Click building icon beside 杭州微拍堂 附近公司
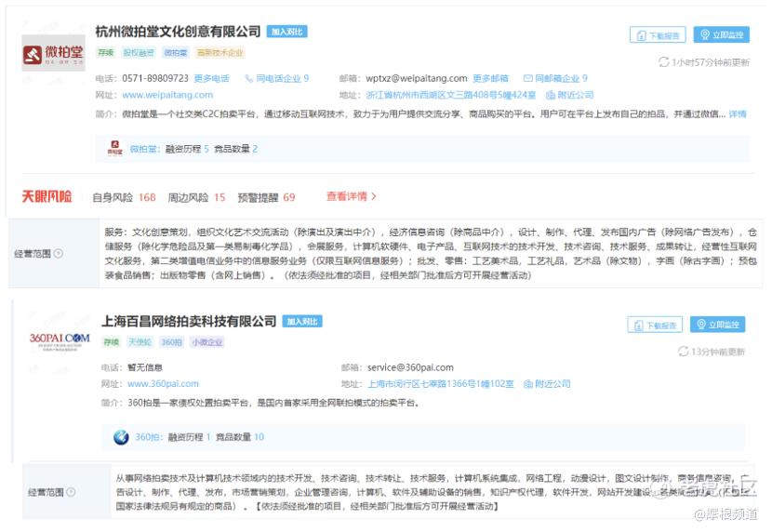The image size is (772, 532). click(x=551, y=95)
